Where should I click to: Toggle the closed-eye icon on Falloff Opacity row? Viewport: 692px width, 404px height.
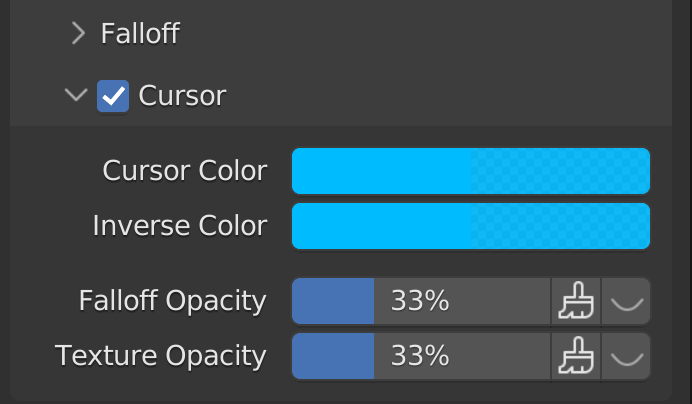(x=627, y=301)
